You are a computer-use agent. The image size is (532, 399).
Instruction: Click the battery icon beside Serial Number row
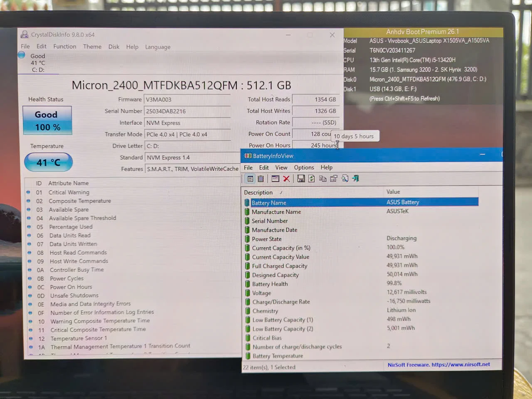coord(247,221)
